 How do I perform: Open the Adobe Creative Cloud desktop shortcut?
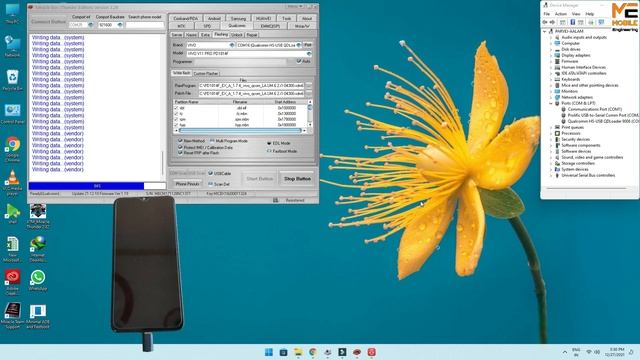click(x=12, y=282)
